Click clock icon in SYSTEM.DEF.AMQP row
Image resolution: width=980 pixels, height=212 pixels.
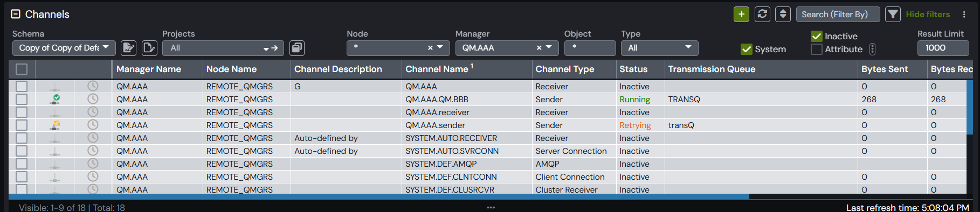(x=93, y=164)
